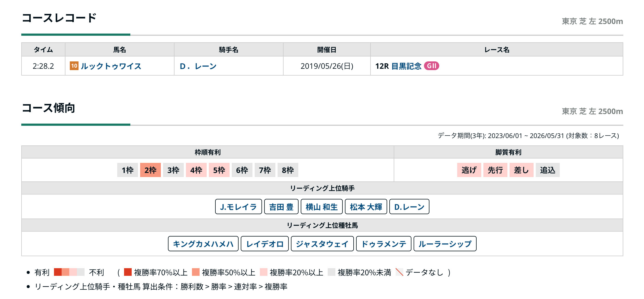Select the highlighted 2枠 gate cell

point(151,170)
